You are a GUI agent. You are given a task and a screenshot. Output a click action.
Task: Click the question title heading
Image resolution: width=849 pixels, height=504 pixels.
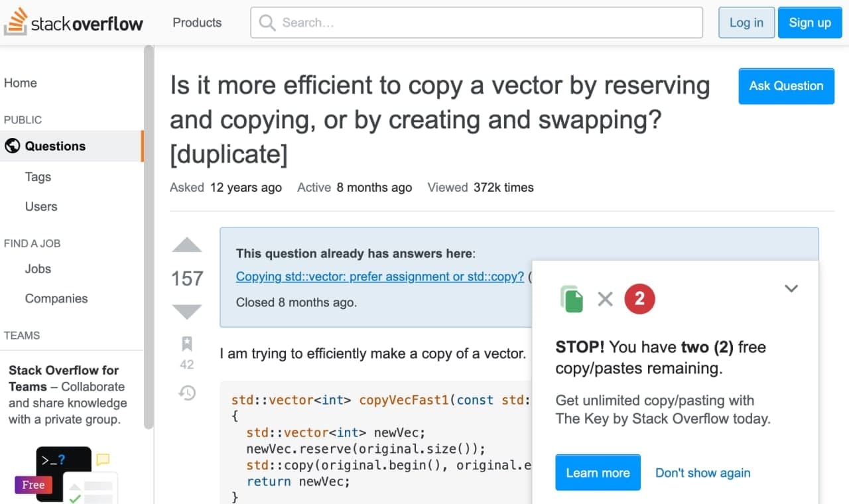point(440,120)
